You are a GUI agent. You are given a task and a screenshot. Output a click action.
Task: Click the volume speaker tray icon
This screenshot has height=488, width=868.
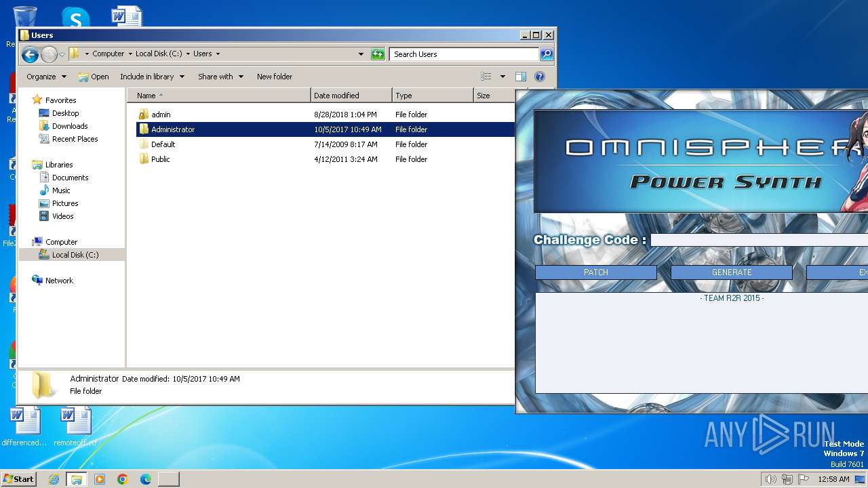770,479
